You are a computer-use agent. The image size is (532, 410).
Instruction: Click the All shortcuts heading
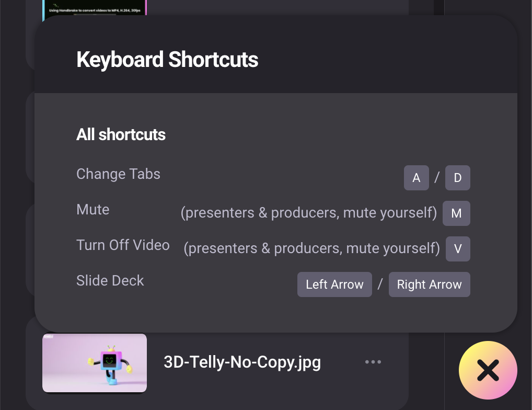[121, 135]
